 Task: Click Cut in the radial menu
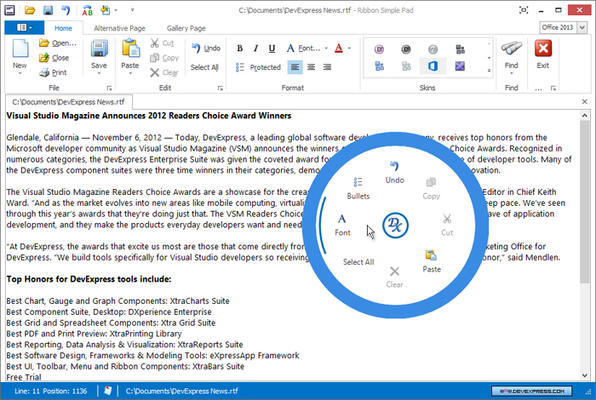point(447,225)
